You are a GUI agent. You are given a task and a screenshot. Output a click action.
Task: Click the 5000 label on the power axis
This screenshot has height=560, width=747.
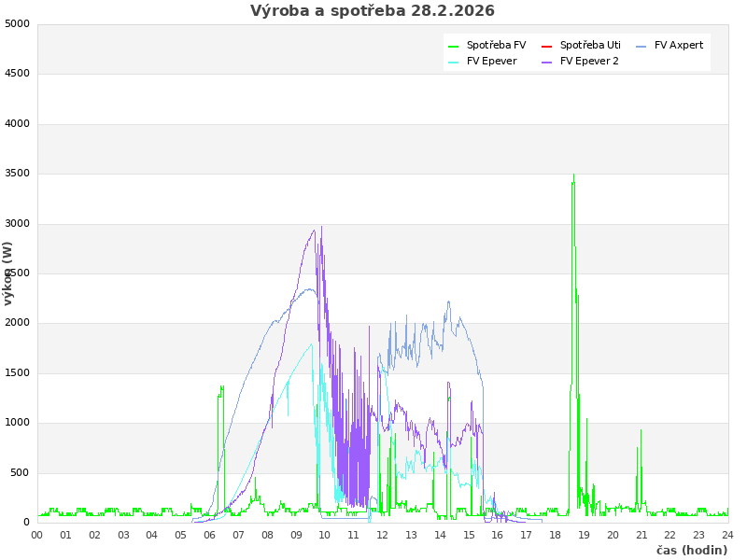point(17,23)
